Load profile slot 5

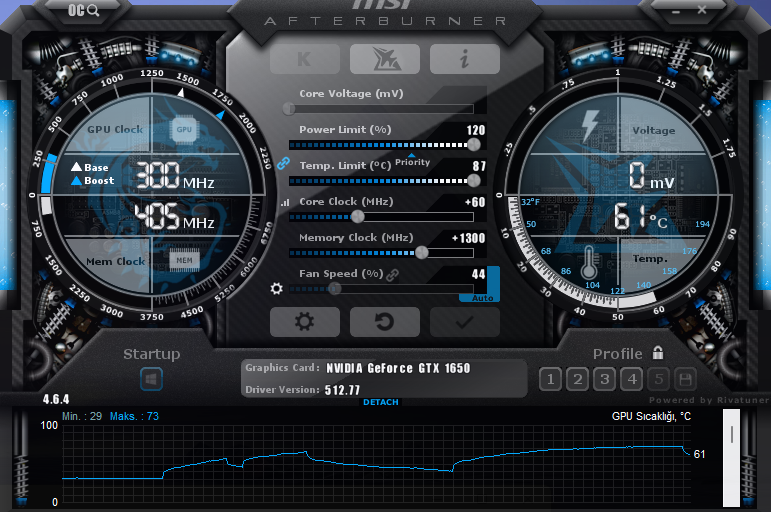pos(659,379)
